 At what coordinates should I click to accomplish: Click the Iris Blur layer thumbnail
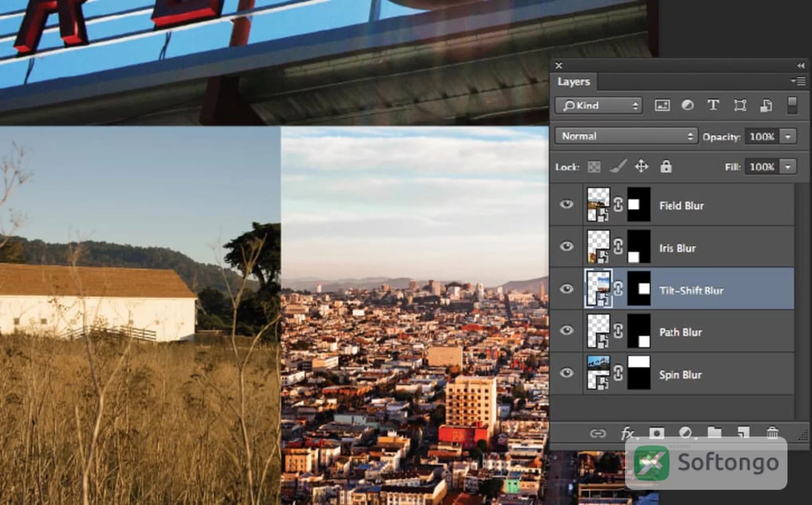(598, 246)
